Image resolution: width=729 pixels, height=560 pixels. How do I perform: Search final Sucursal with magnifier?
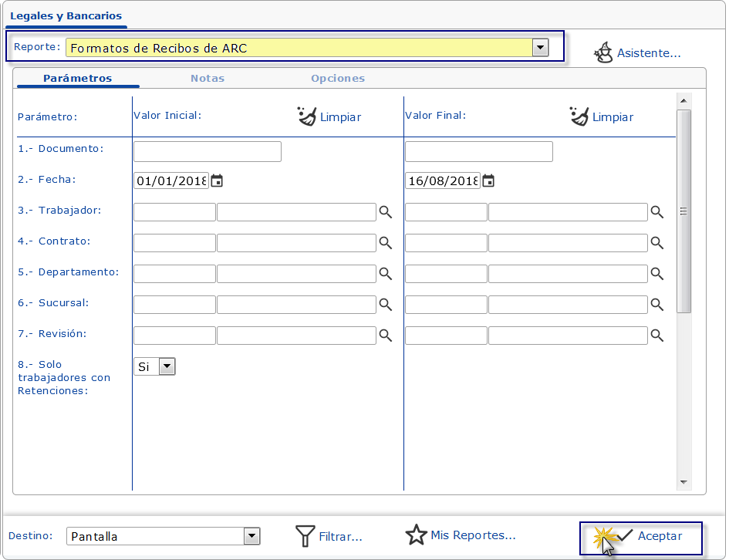point(656,305)
